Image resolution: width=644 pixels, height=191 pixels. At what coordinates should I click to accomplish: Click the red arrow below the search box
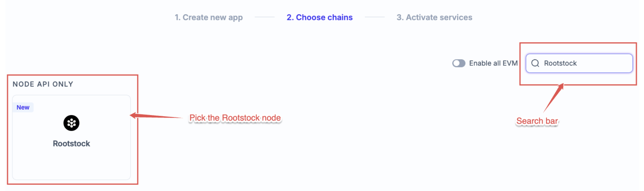pos(553,98)
